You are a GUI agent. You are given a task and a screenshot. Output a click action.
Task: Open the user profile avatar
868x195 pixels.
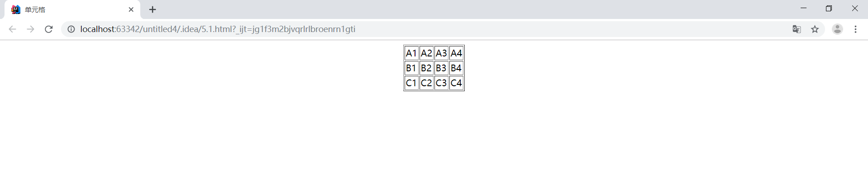click(x=837, y=29)
